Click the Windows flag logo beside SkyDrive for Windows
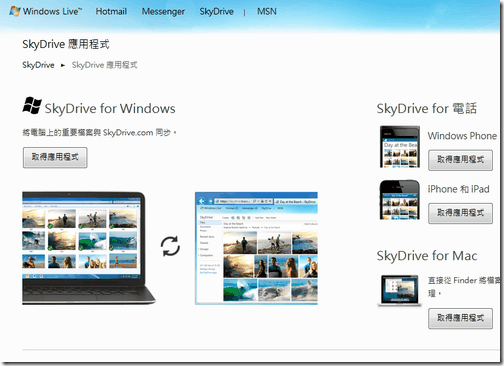The width and height of the screenshot is (504, 366). tap(32, 106)
